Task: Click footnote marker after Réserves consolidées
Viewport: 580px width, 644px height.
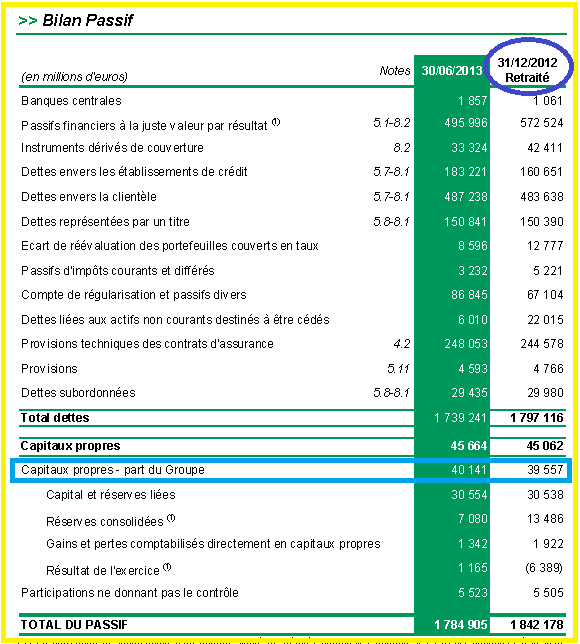Action: point(171,518)
